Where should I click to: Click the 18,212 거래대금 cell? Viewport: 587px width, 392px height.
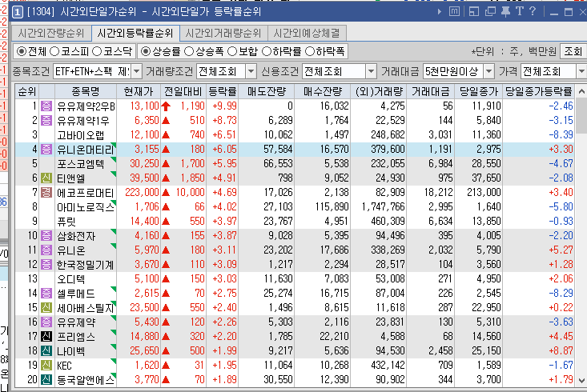pos(438,192)
